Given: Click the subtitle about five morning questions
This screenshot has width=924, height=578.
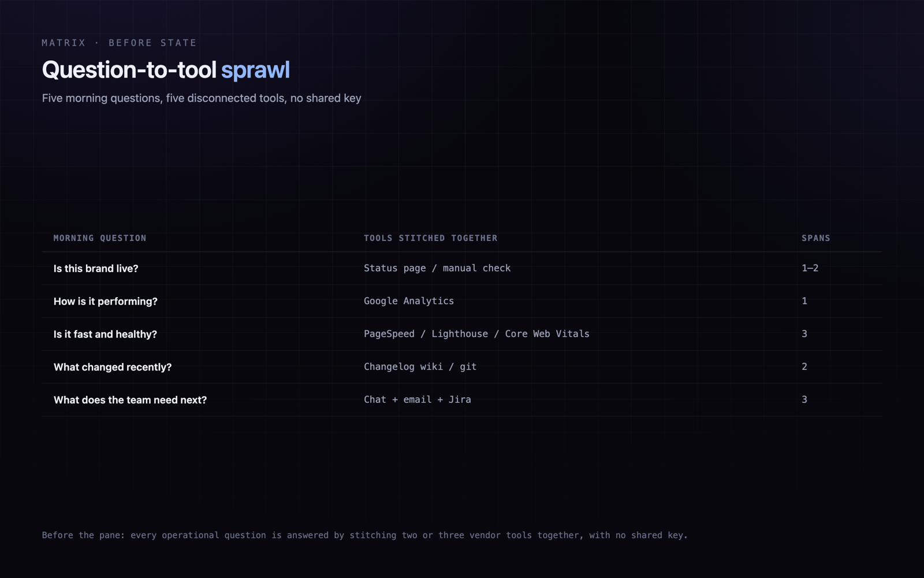Looking at the screenshot, I should click(x=202, y=98).
